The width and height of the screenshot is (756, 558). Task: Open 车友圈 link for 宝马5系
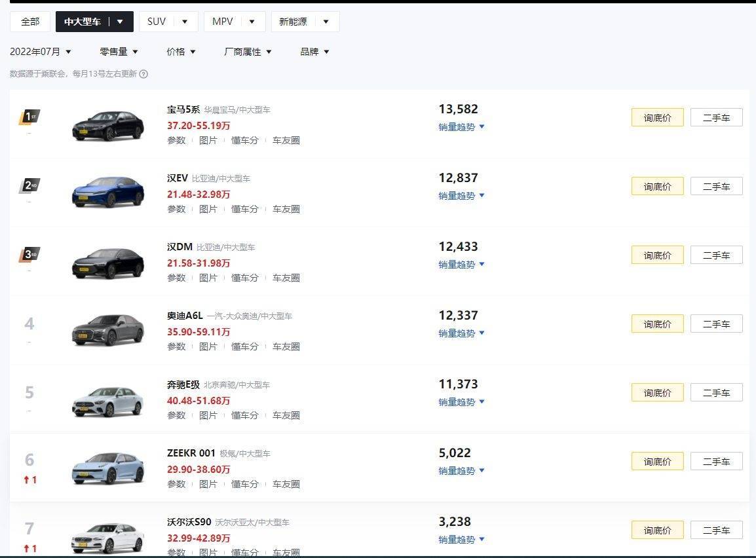tap(286, 140)
